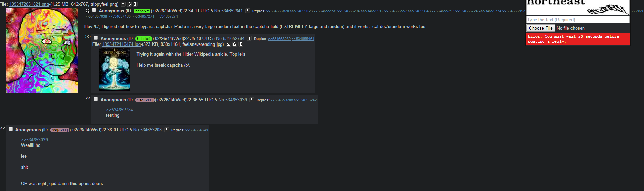The width and height of the screenshot is (644, 191).
Task: Open the quoted post link >>534652784
Action: tap(119, 110)
